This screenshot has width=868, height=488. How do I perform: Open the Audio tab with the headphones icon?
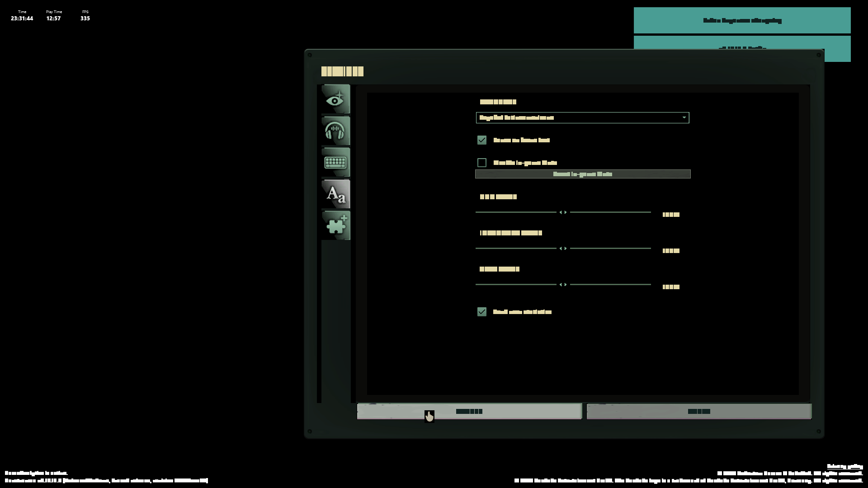[335, 131]
